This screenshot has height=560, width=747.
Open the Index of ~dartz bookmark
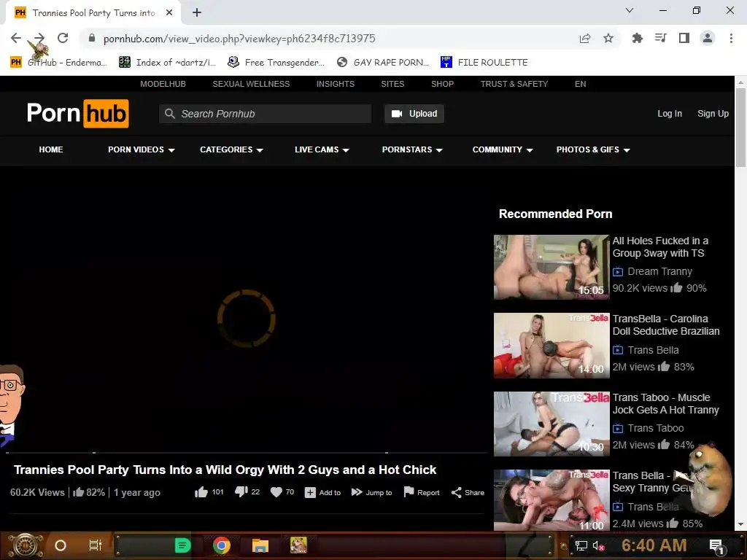point(167,63)
